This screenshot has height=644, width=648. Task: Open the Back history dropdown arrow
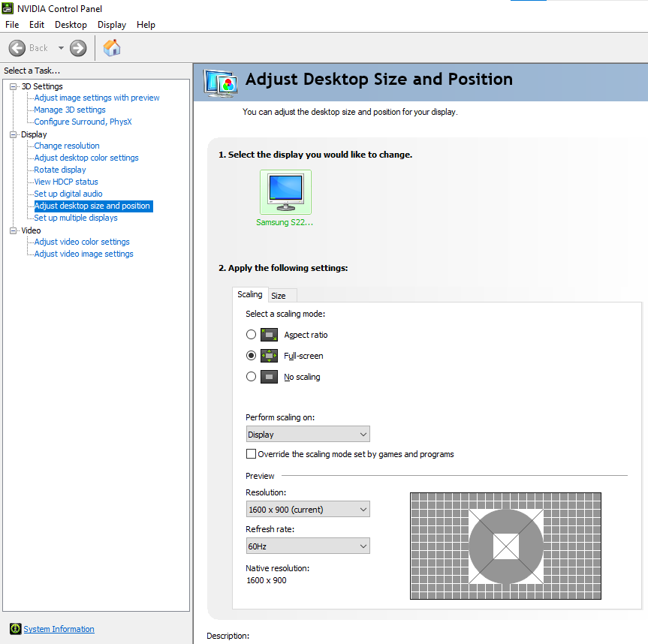pyautogui.click(x=61, y=48)
